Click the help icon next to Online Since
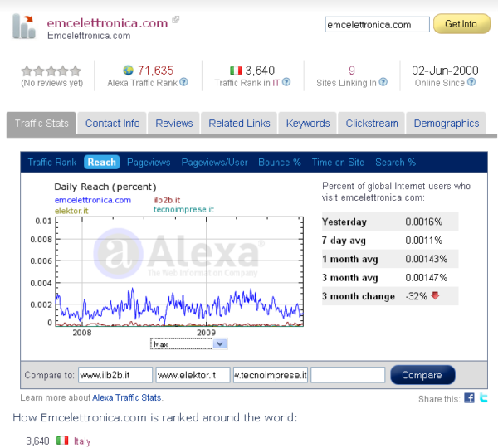498x448 pixels. click(471, 82)
